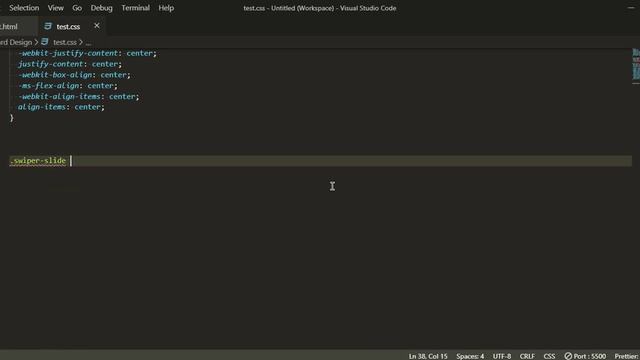
Task: Select language mode 'CSS' in status bar
Action: 549,356
